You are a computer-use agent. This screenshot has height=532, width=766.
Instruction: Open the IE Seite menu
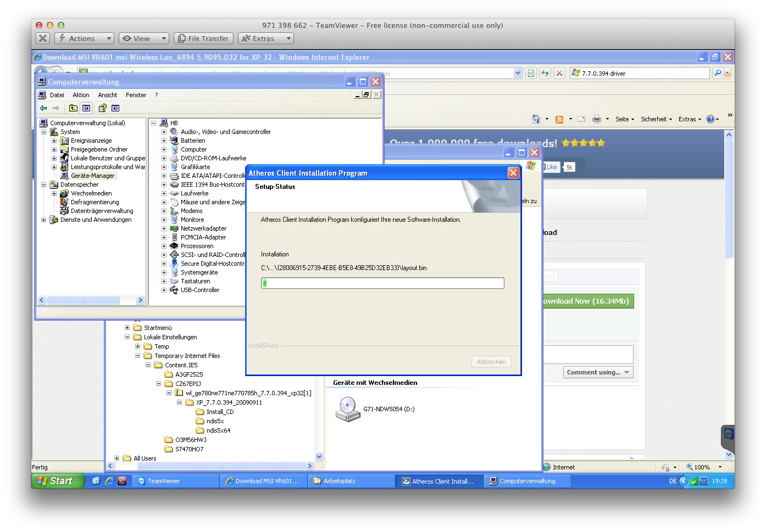pos(625,119)
